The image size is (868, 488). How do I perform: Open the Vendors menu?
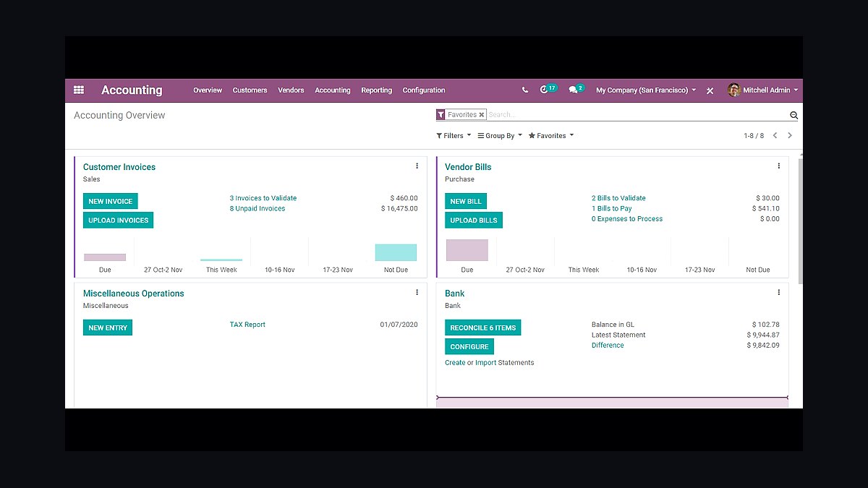[x=291, y=90]
